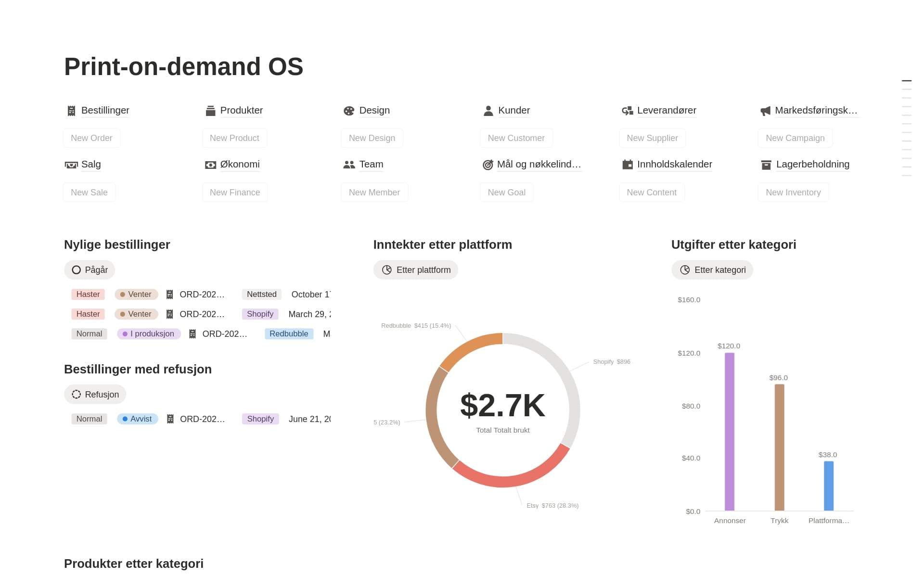Click the Markedsføring megaphone icon
924x577 pixels.
click(x=765, y=111)
